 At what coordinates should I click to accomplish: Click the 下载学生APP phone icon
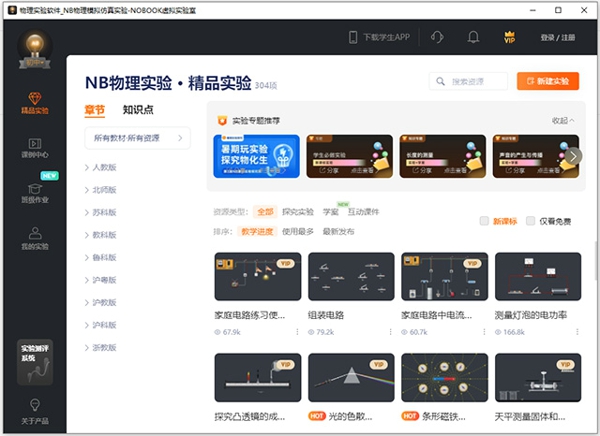(x=353, y=38)
